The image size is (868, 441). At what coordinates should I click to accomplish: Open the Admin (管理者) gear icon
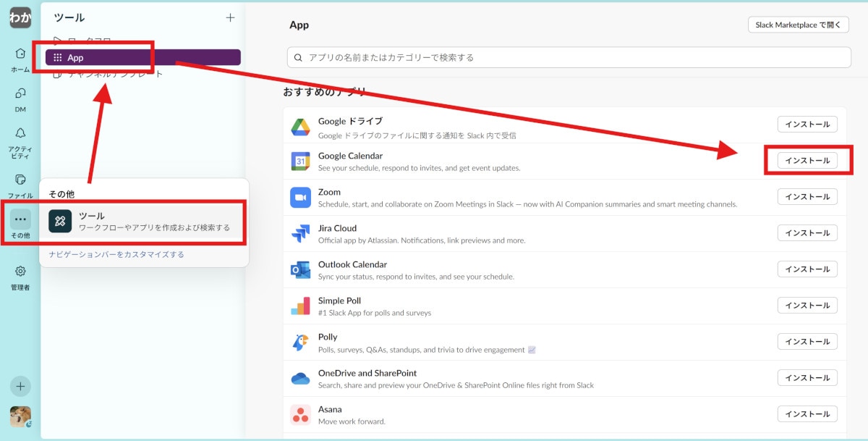(20, 272)
